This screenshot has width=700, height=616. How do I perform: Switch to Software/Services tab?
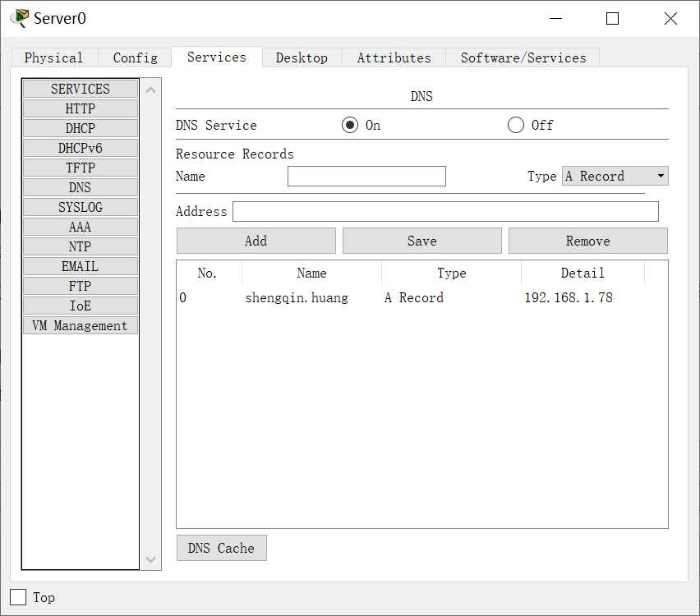coord(523,57)
